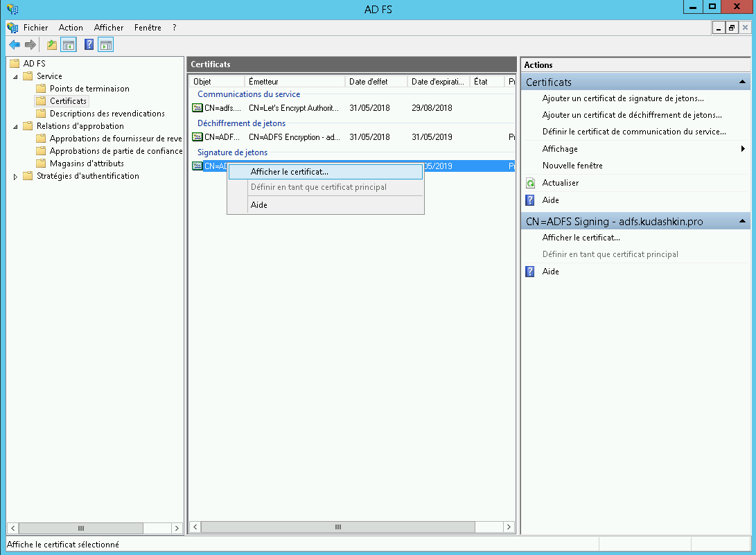Collapse the CN=ADFS Signing actions section
The height and width of the screenshot is (555, 756).
click(x=743, y=221)
